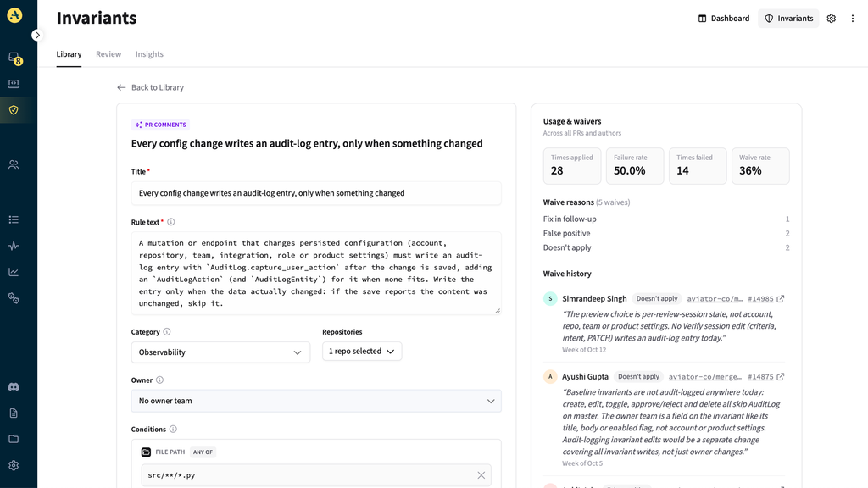Click into the Rule text textarea
This screenshot has height=488, width=868.
point(316,274)
